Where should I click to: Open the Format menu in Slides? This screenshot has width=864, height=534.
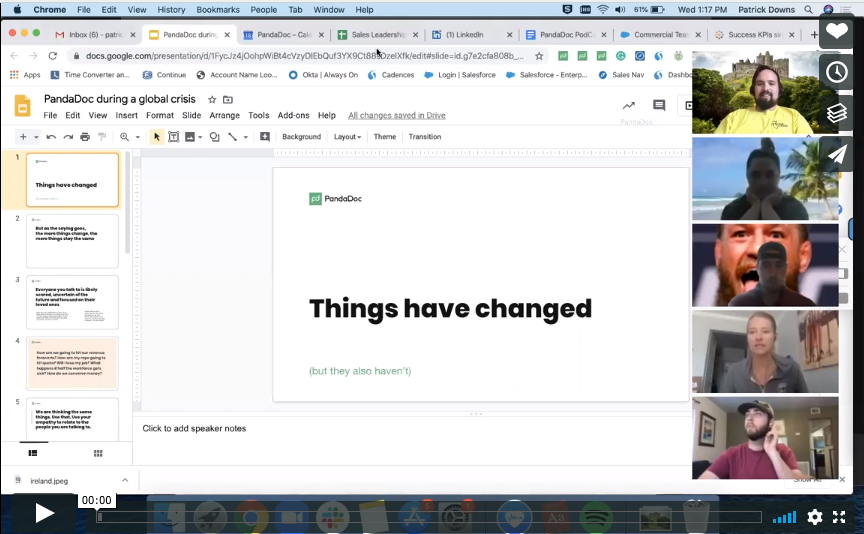[x=160, y=115]
